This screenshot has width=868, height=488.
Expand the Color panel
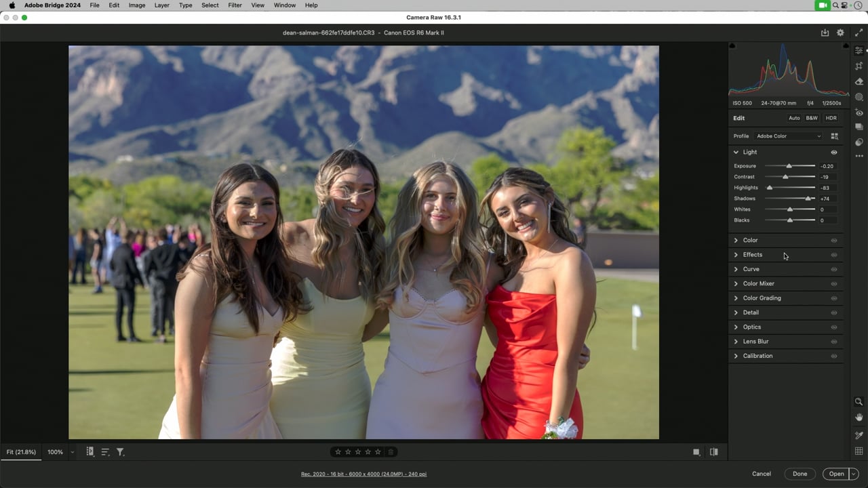tap(736, 241)
